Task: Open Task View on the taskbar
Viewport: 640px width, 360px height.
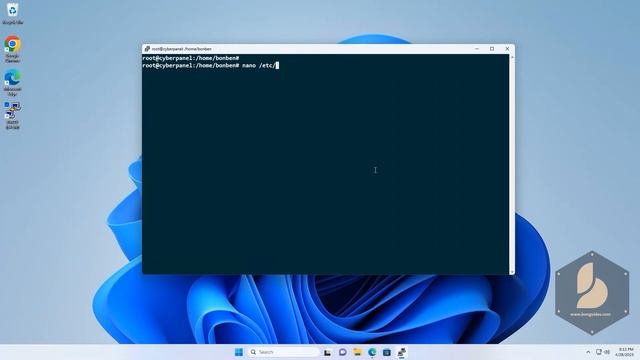Action: coord(327,352)
